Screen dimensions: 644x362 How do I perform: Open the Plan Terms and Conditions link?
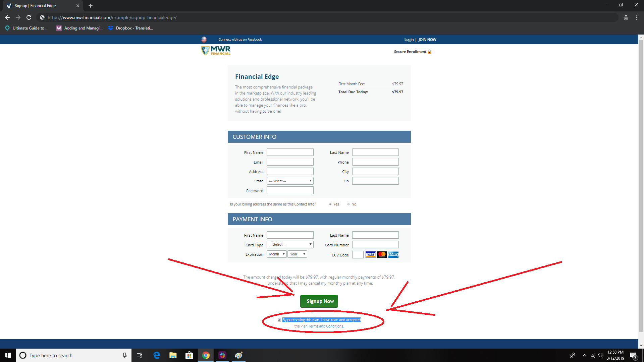point(322,326)
